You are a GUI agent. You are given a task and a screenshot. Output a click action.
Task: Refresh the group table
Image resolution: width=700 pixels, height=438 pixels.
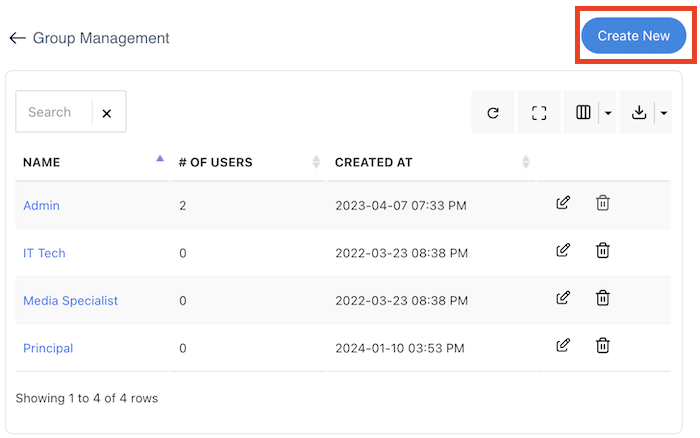pyautogui.click(x=493, y=113)
